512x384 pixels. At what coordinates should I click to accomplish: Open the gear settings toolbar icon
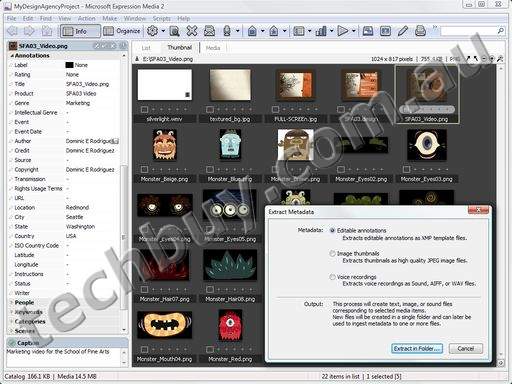click(x=153, y=31)
